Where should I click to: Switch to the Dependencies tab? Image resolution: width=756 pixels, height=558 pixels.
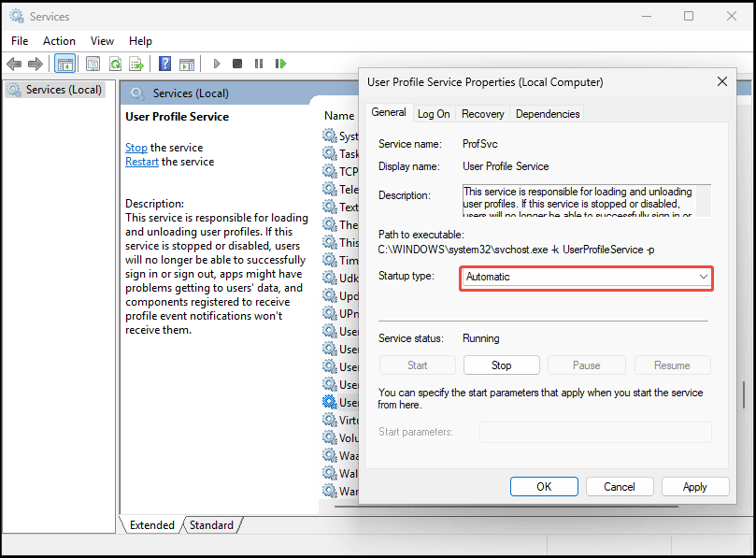coord(548,114)
